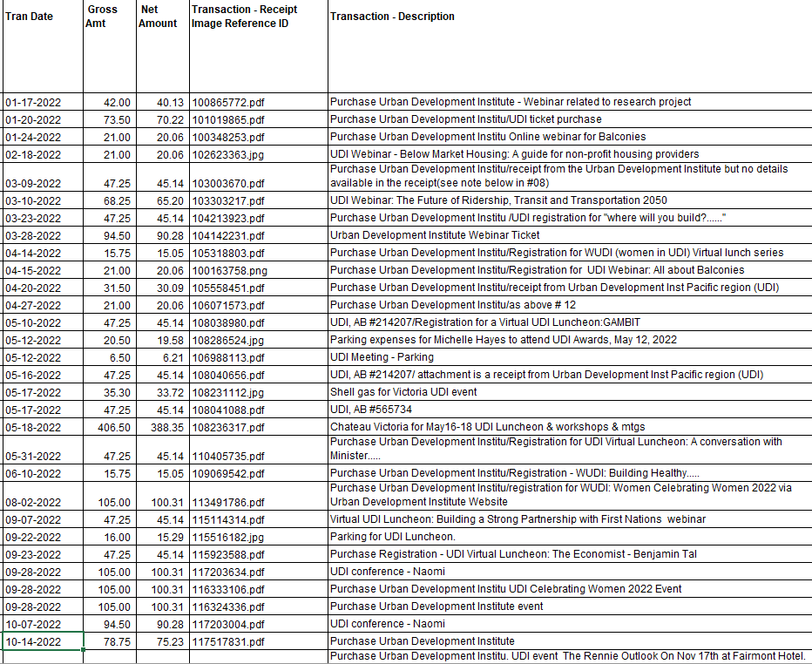The width and height of the screenshot is (812, 664).
Task: Select the 01-17-2022 date cell
Action: pos(33,102)
